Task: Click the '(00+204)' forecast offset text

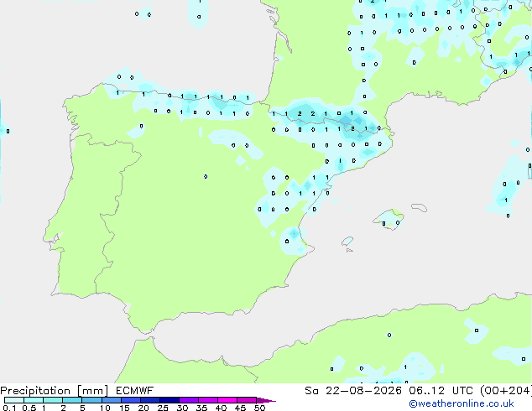Action: click(x=506, y=391)
